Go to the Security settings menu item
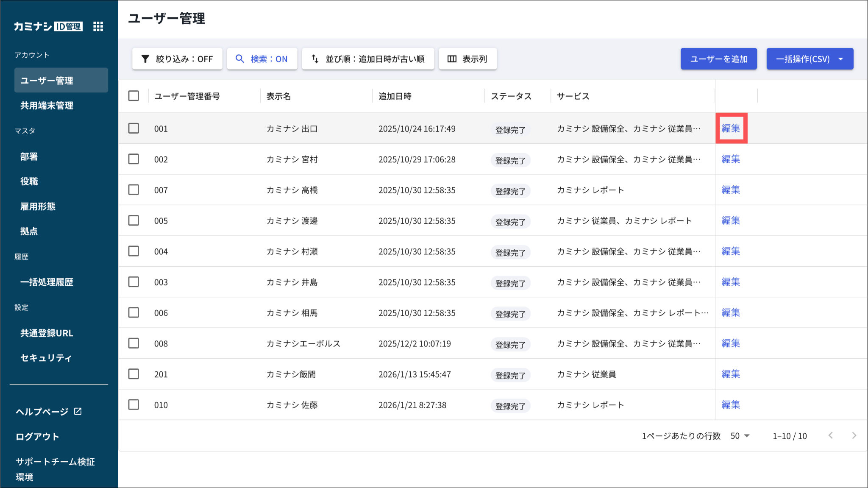 pos(46,358)
